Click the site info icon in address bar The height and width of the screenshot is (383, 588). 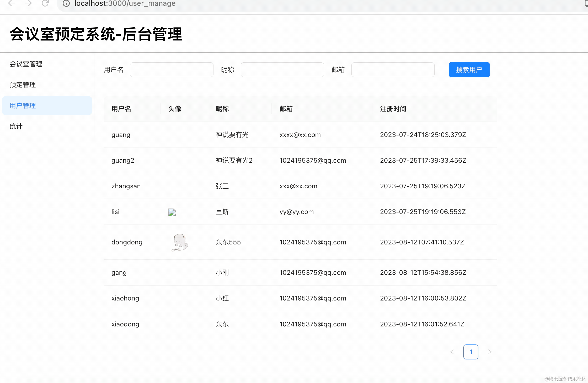[x=66, y=3]
